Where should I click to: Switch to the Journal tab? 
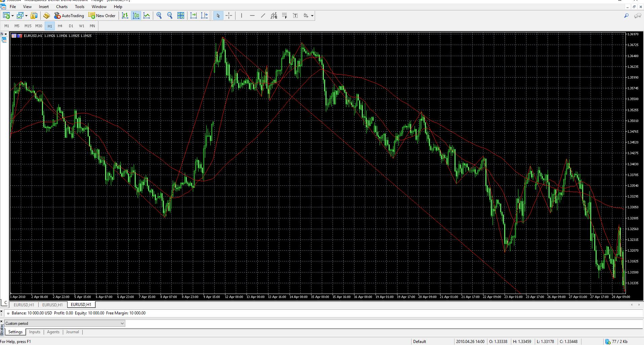[x=73, y=332]
